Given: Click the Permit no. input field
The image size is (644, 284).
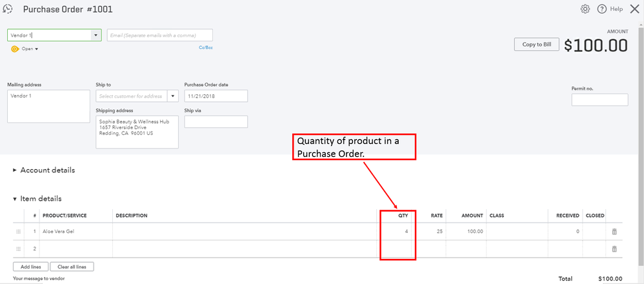Looking at the screenshot, I should [x=599, y=100].
